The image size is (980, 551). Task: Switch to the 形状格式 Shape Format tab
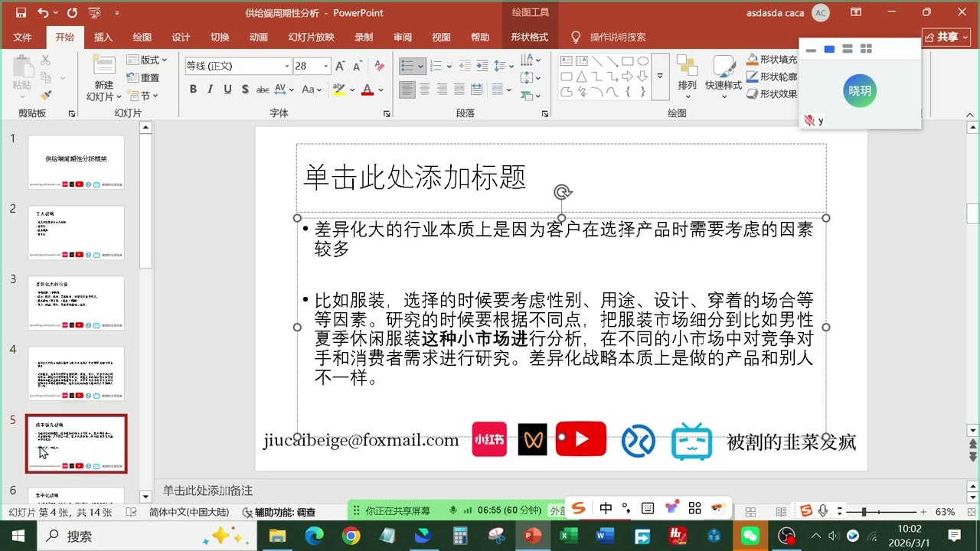point(530,37)
